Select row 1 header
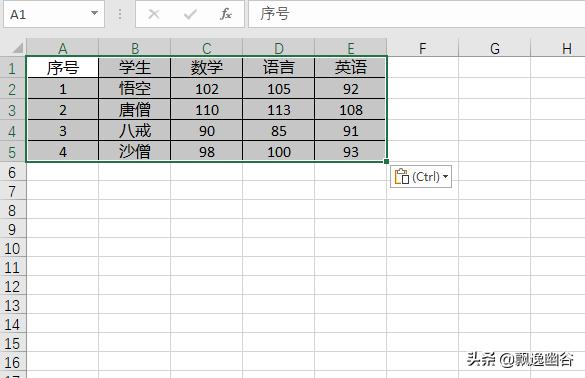Image resolution: width=585 pixels, height=378 pixels. (x=13, y=68)
